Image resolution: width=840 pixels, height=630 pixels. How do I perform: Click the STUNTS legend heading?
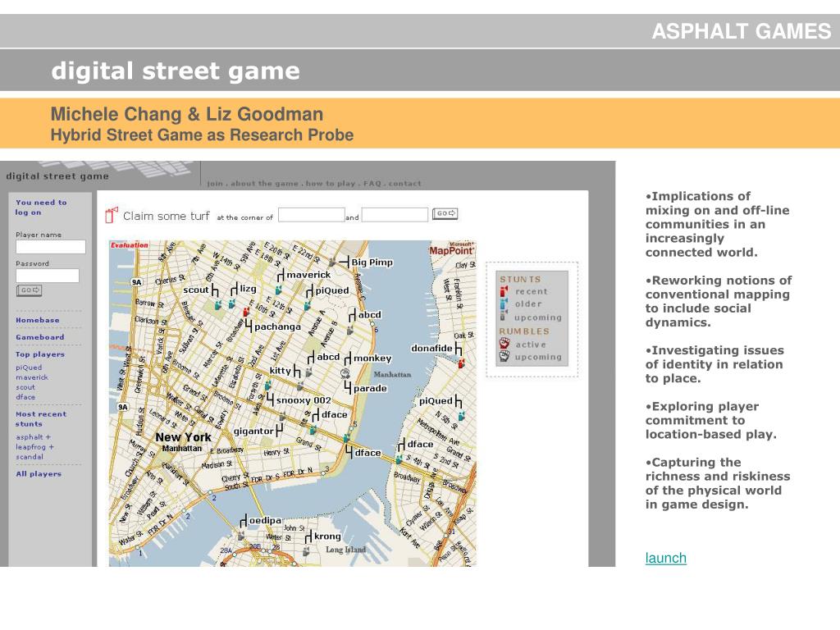(520, 279)
